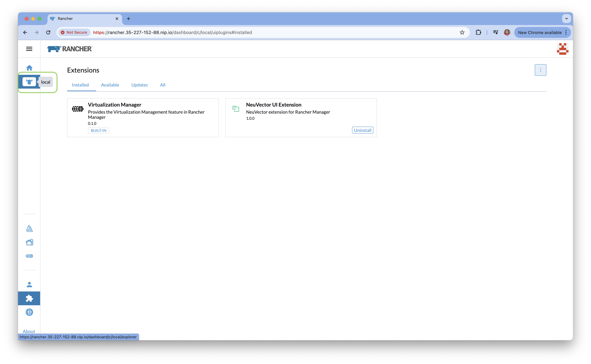
Task: Select the Extensions puzzle-piece icon
Action: coord(29,299)
